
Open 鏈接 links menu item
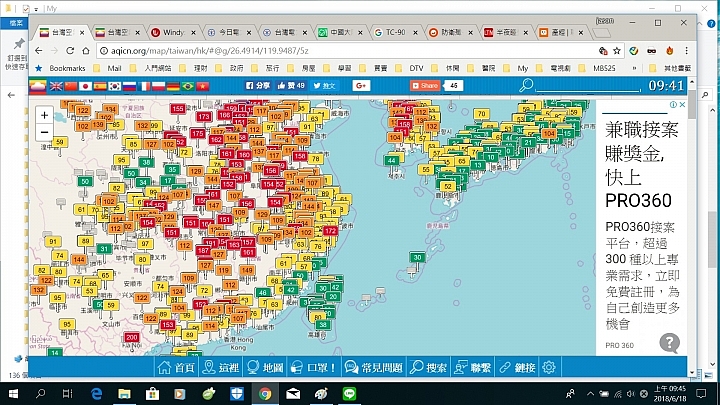[x=517, y=367]
